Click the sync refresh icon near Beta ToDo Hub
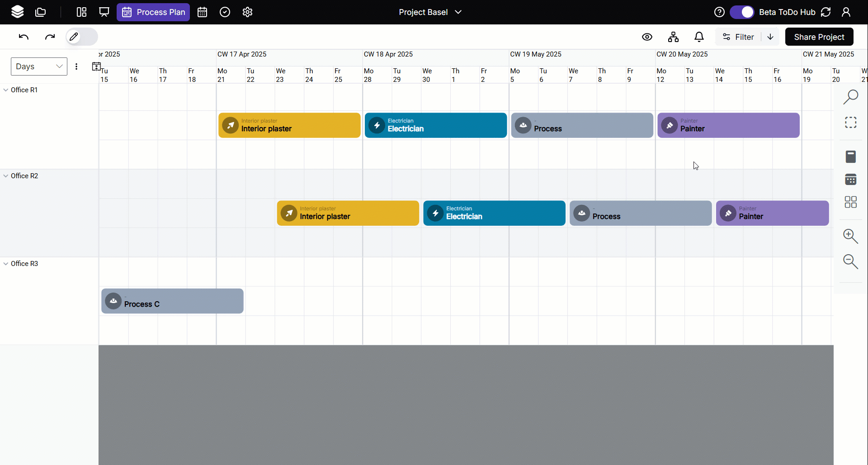 826,12
